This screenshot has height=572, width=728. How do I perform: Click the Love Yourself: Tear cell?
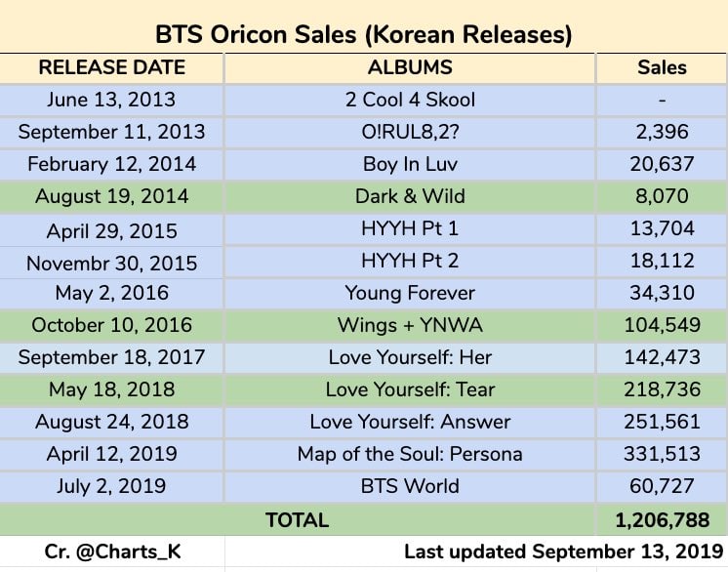tap(410, 389)
